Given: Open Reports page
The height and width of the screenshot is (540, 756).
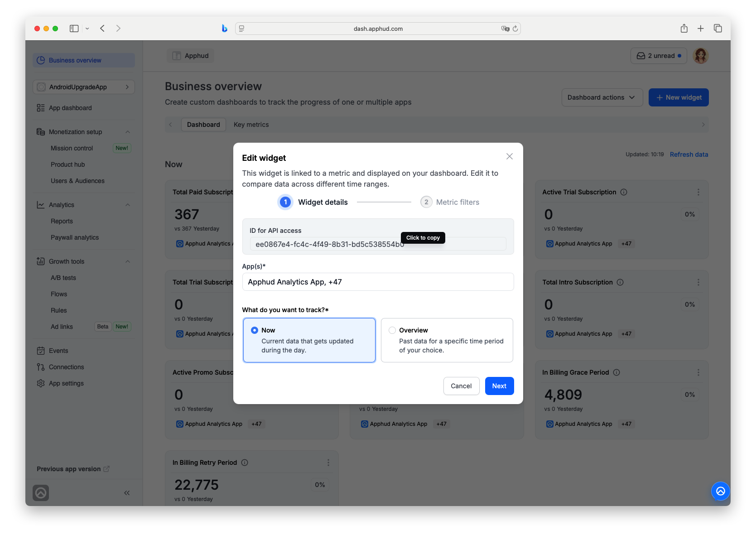Looking at the screenshot, I should 62,221.
